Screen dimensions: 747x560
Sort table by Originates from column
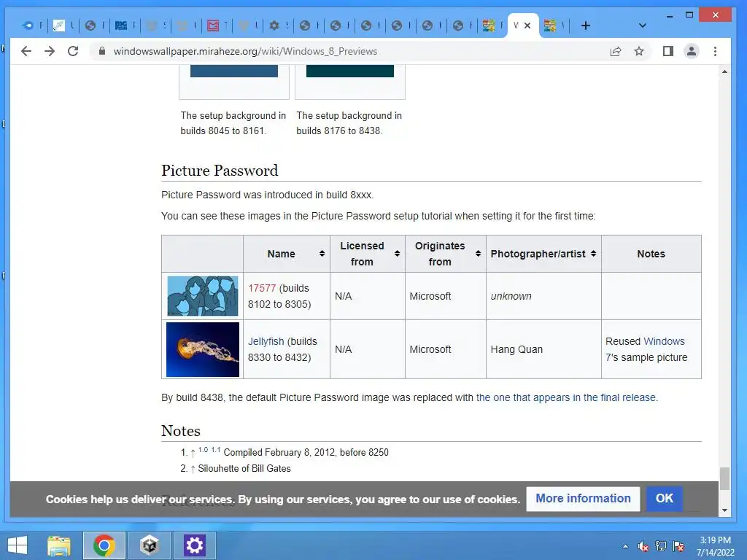click(479, 253)
